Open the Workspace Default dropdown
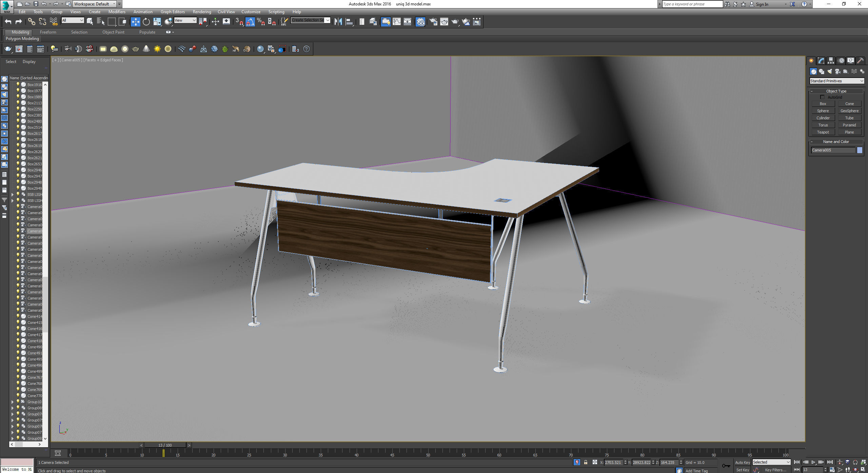Image resolution: width=868 pixels, height=473 pixels. [95, 4]
